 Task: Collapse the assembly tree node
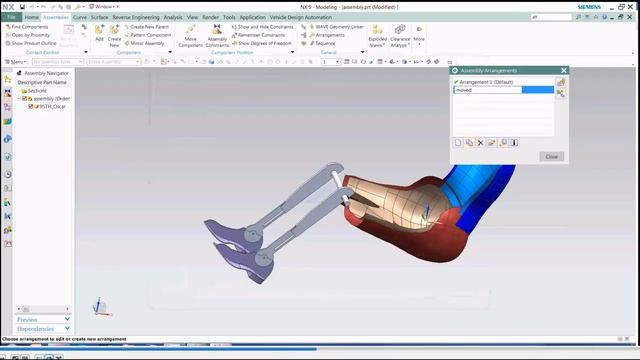(19, 99)
